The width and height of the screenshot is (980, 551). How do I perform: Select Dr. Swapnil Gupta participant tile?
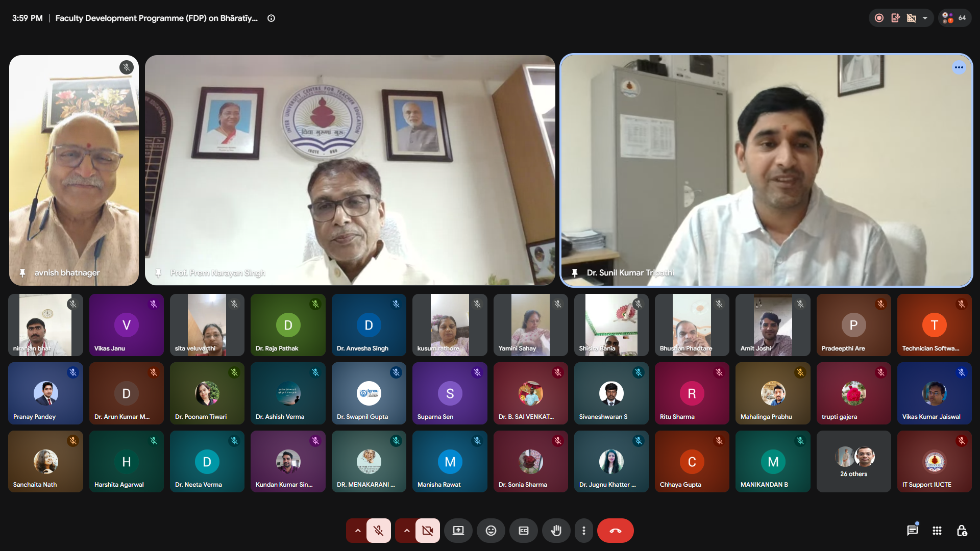pyautogui.click(x=369, y=393)
